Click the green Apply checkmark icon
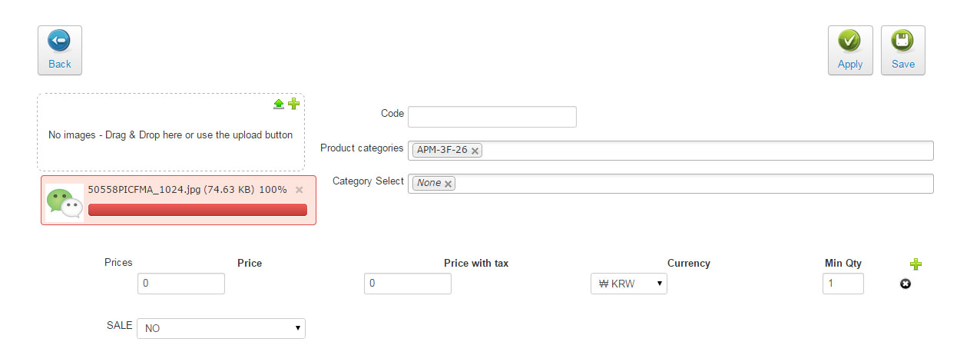Viewport: 980px width, 352px height. [x=849, y=41]
